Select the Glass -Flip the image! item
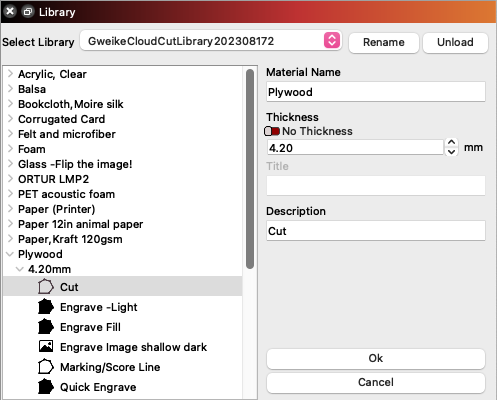 (x=75, y=164)
